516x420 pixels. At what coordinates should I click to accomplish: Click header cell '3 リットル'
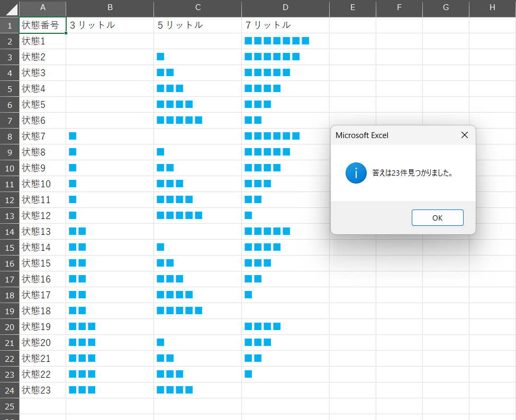pos(110,25)
